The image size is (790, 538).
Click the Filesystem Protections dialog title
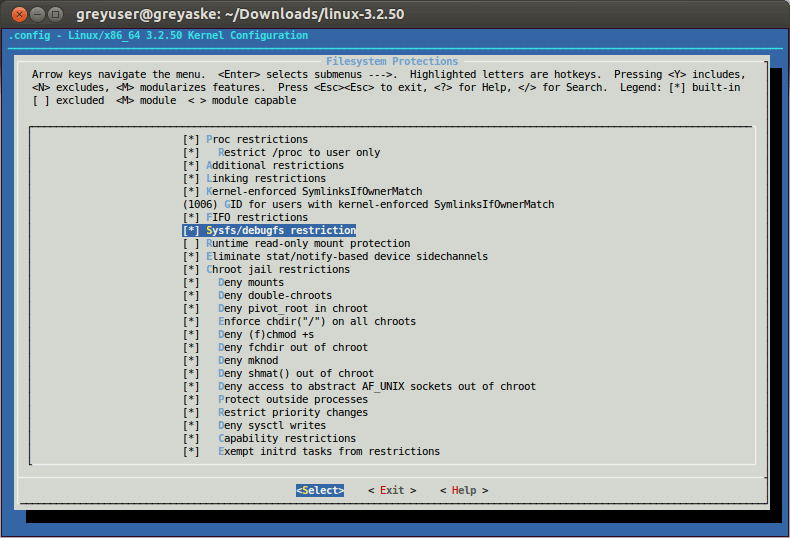(x=392, y=61)
